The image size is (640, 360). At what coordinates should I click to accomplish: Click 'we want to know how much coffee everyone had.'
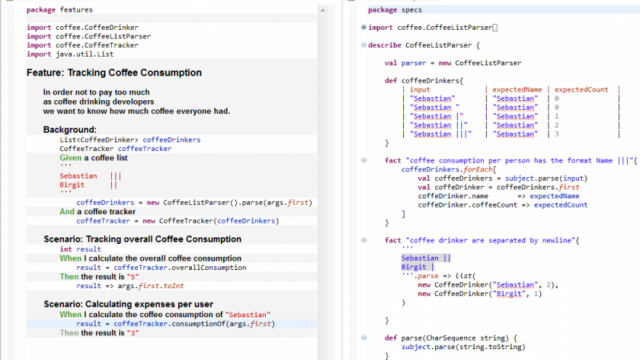pyautogui.click(x=136, y=111)
